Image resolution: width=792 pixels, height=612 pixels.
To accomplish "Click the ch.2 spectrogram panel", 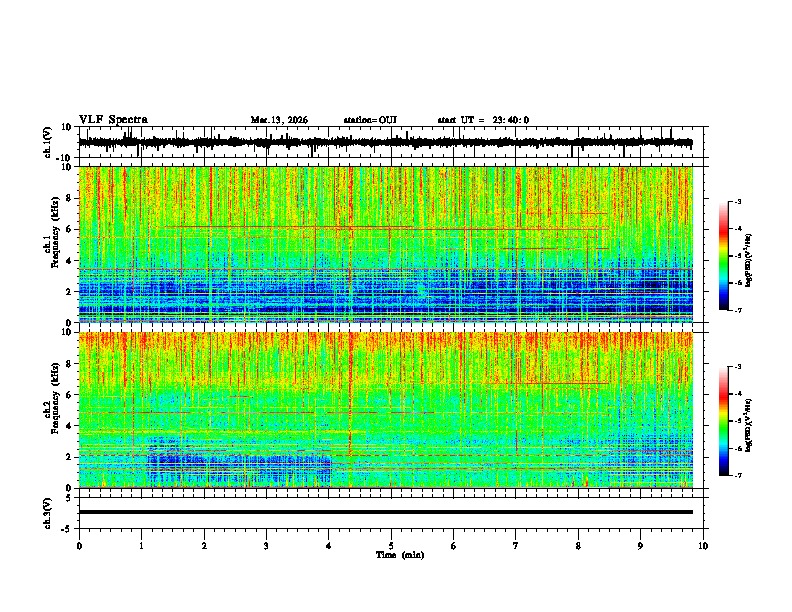I will coord(385,410).
